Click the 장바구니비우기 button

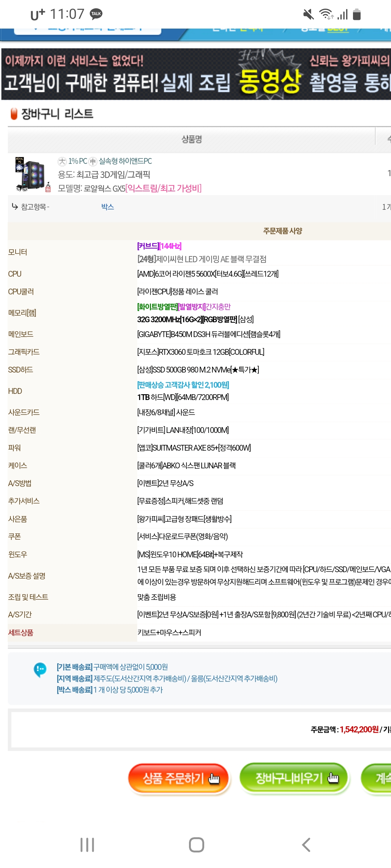(x=294, y=778)
